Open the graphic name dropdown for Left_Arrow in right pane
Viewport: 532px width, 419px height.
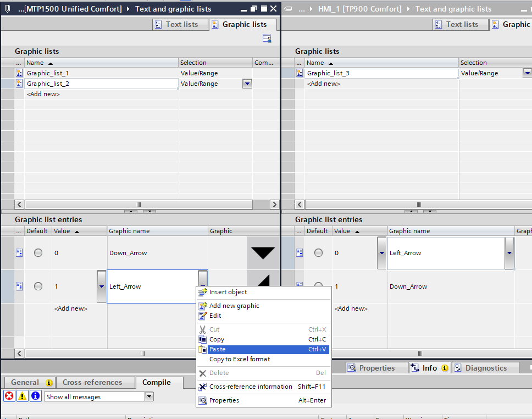click(509, 252)
